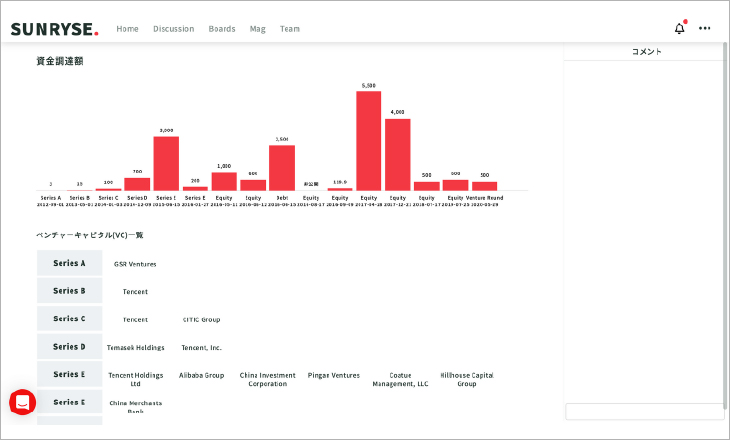Open the notifications bell icon
The width and height of the screenshot is (730, 440).
[x=680, y=29]
